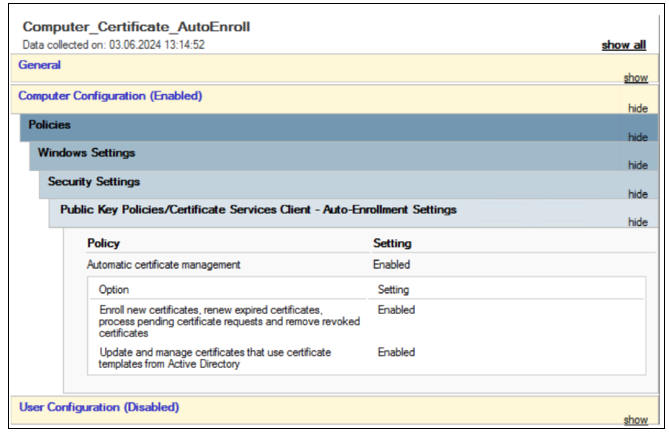Click 'show' link in General row
Image resolution: width=669 pixels, height=434 pixels.
(x=635, y=77)
